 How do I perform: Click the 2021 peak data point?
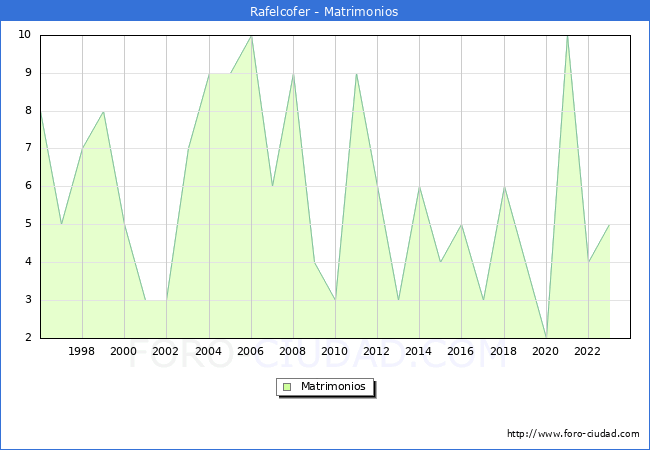(567, 35)
